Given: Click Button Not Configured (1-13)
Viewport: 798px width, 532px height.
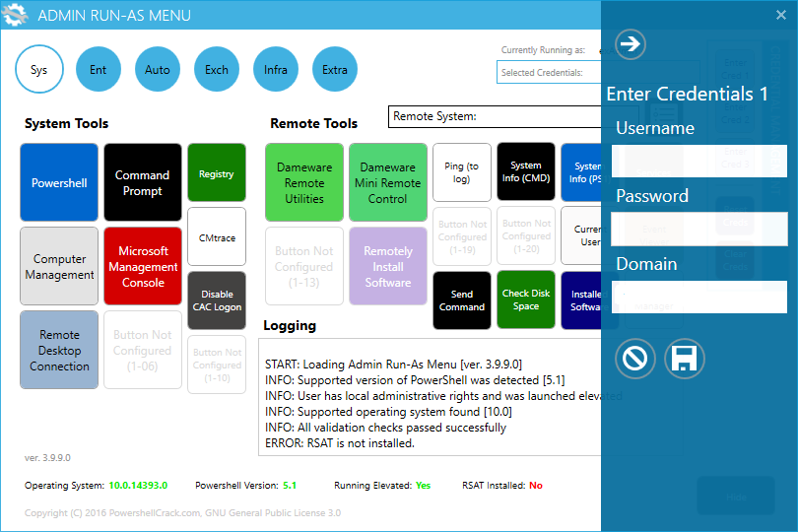Looking at the screenshot, I should click(x=304, y=266).
